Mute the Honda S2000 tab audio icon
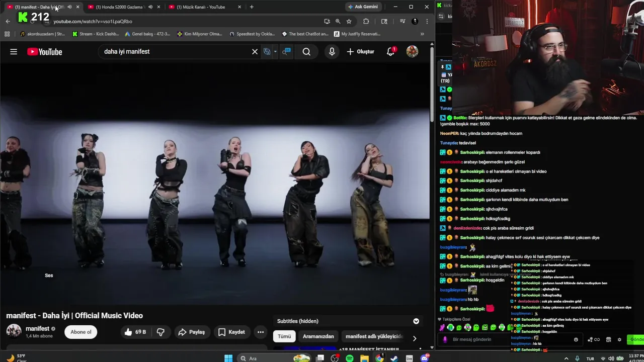 [150, 7]
